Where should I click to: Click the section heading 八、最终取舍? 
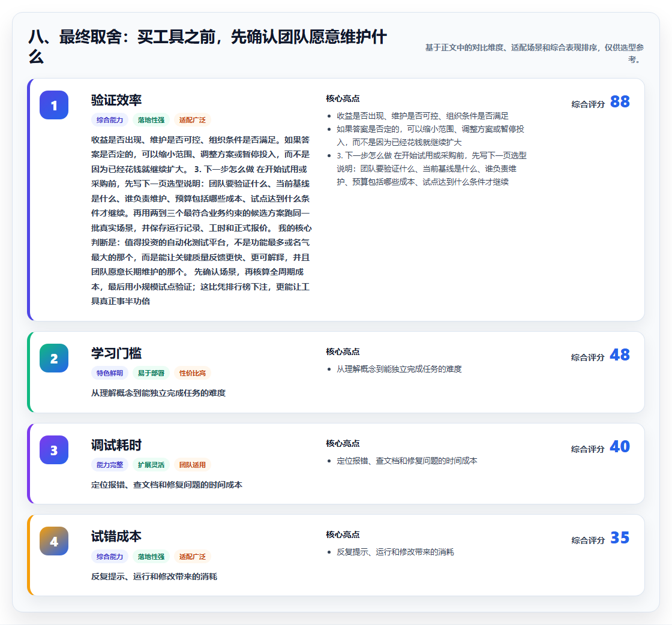coord(208,47)
